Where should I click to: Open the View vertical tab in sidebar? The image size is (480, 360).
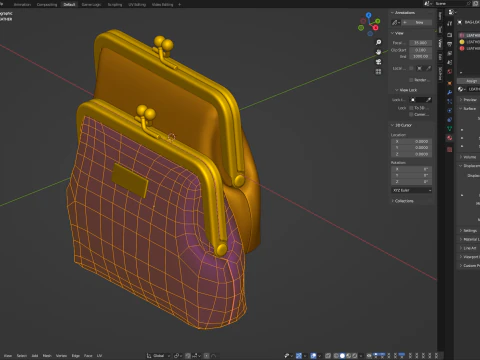440,43
